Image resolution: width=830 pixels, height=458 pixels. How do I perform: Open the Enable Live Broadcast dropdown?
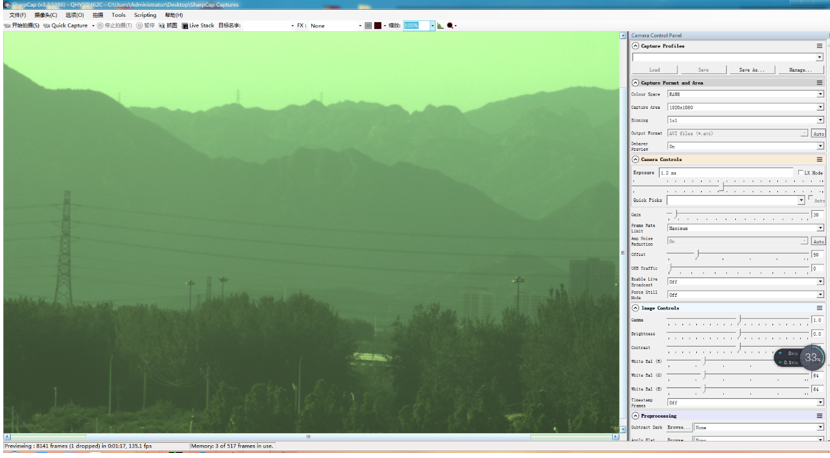(x=745, y=282)
